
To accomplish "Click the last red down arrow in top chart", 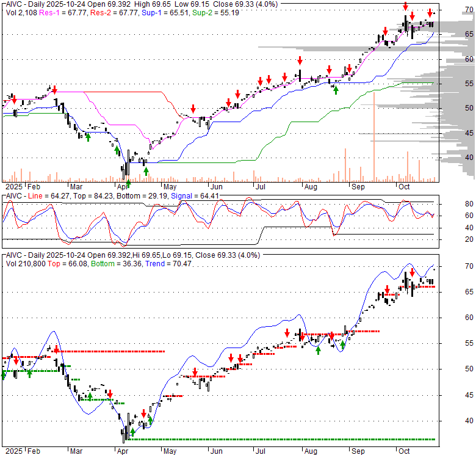I will (430, 12).
